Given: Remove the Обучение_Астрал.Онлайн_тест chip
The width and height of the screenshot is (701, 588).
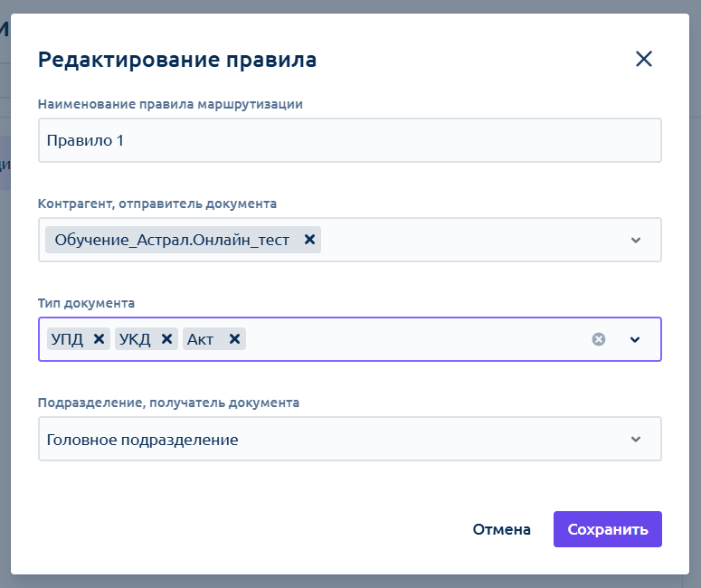Looking at the screenshot, I should pyautogui.click(x=309, y=240).
